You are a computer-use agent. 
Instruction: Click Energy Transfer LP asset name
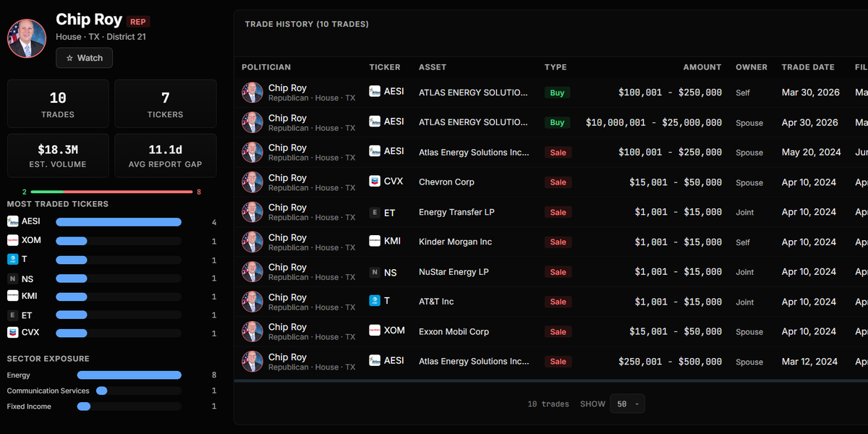tap(456, 212)
